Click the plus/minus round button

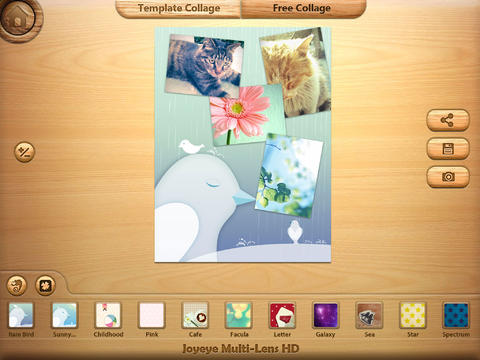click(24, 152)
